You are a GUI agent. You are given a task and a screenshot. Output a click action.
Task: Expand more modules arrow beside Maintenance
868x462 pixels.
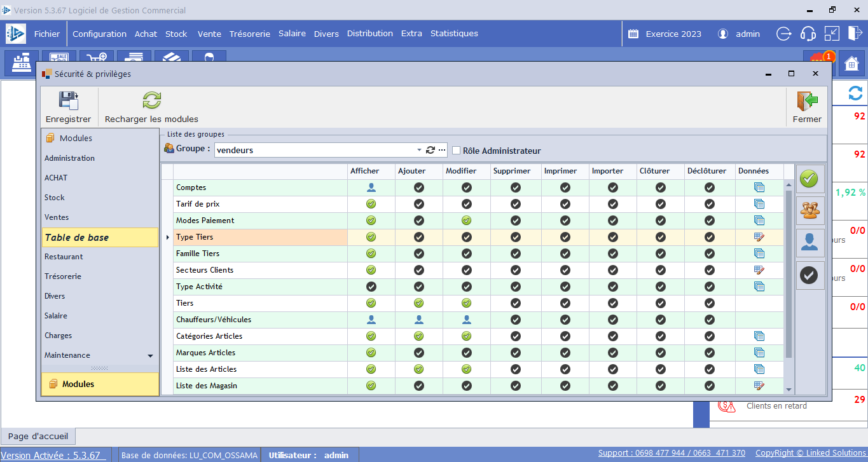point(151,356)
